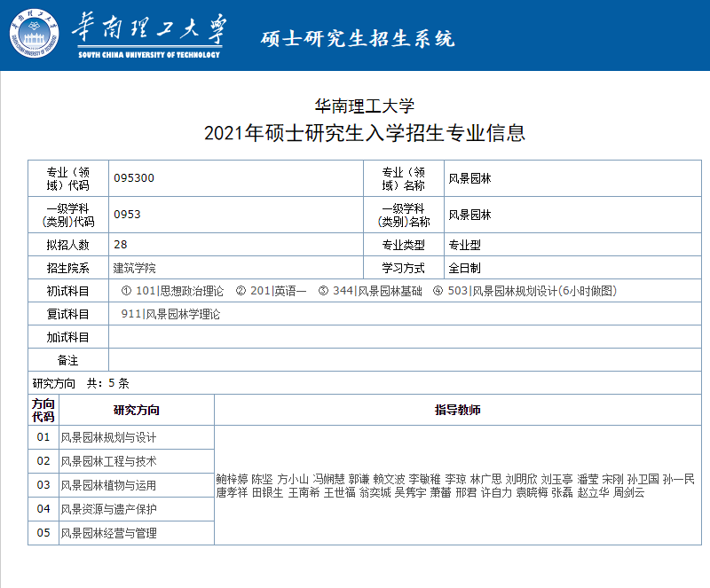Click direction code 05
The width and height of the screenshot is (710, 588).
[x=43, y=533]
